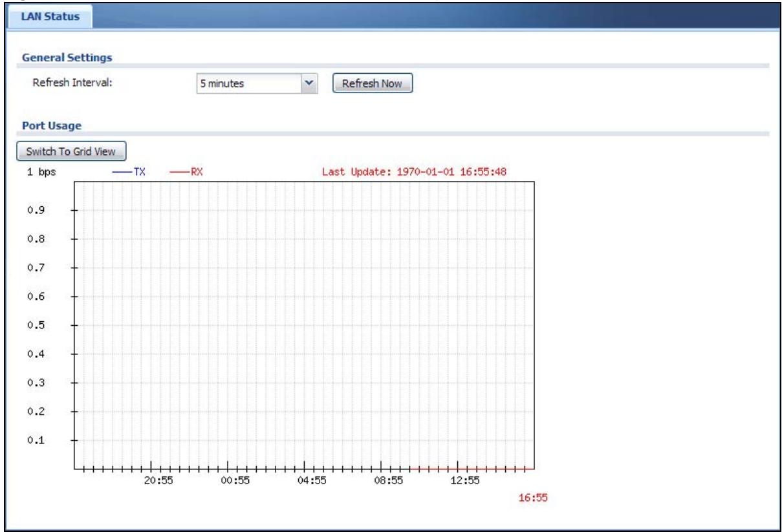The width and height of the screenshot is (782, 532).
Task: Click the '1 bps' axis label
Action: click(41, 172)
